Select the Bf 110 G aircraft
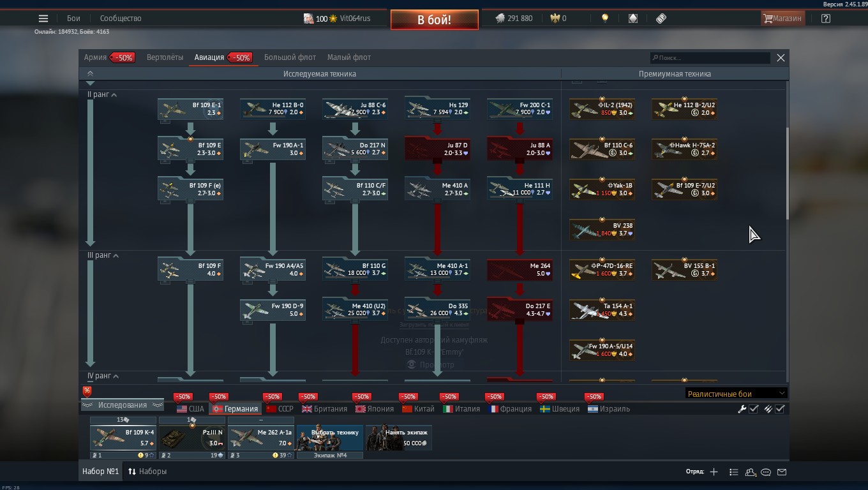 tap(355, 270)
